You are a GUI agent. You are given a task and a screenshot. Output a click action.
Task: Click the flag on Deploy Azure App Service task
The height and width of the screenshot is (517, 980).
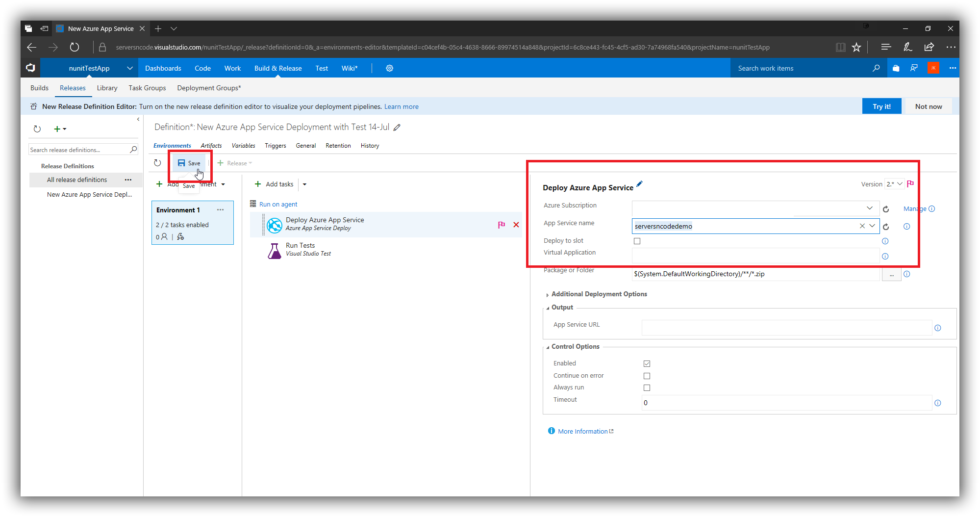point(501,225)
